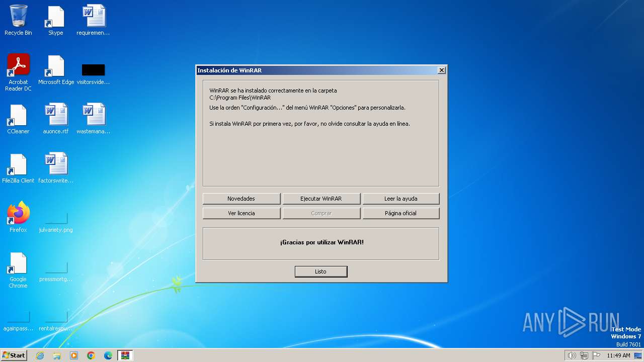Open the Recycle Bin desktop icon
644x362 pixels.
click(x=18, y=20)
